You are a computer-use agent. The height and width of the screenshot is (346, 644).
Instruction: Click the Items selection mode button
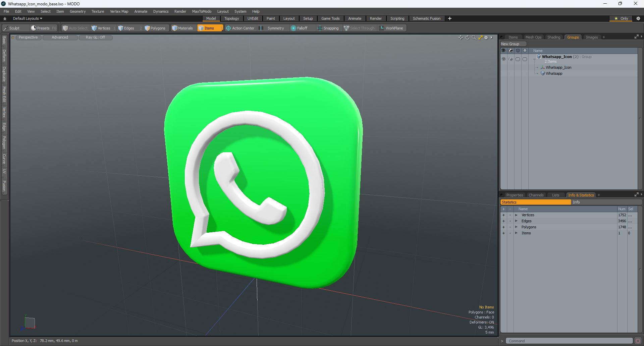210,28
